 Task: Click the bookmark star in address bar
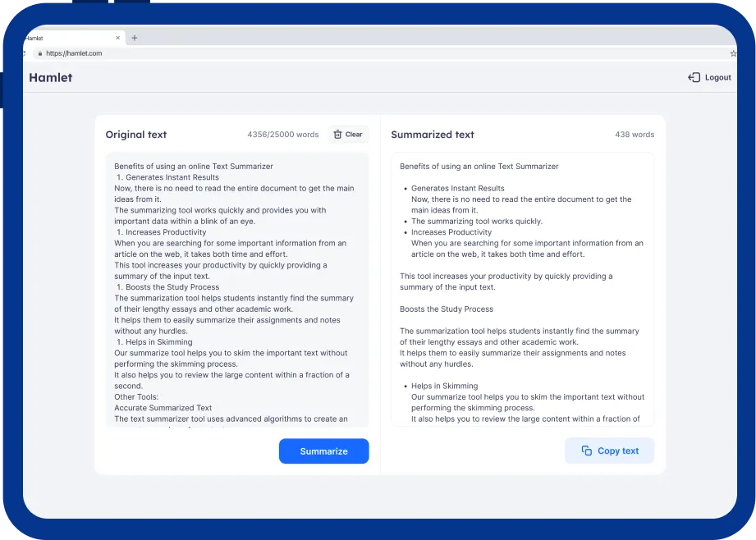tap(732, 53)
